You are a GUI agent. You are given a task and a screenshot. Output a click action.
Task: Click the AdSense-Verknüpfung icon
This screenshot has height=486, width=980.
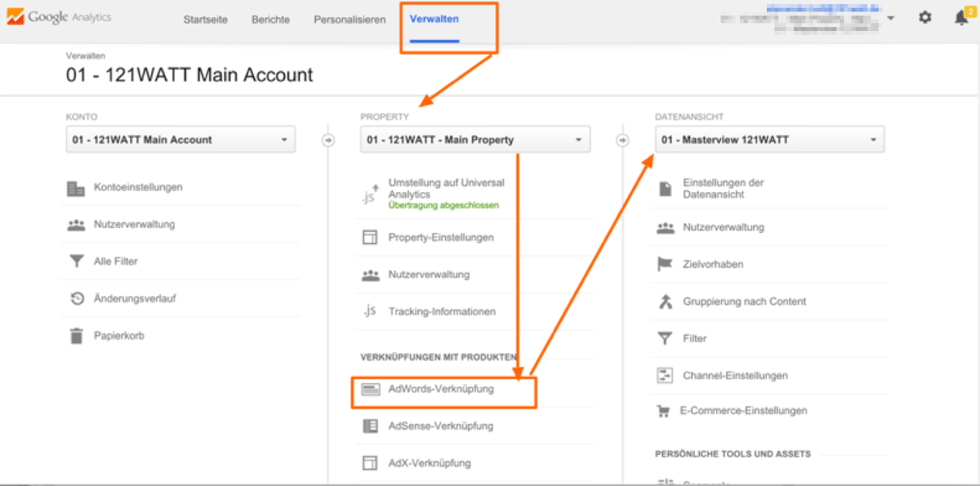pyautogui.click(x=370, y=426)
